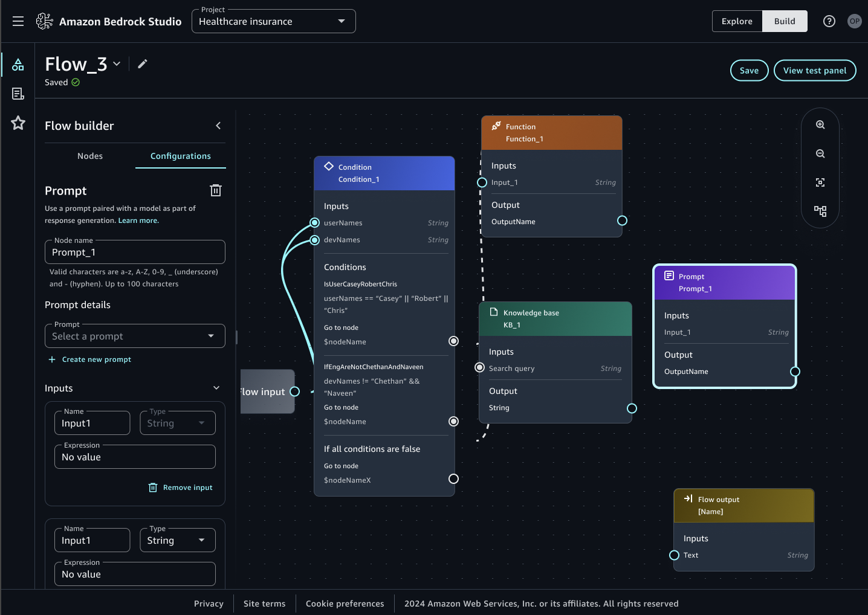Click the pencil icon to rename Flow_3
The height and width of the screenshot is (615, 868).
(143, 64)
